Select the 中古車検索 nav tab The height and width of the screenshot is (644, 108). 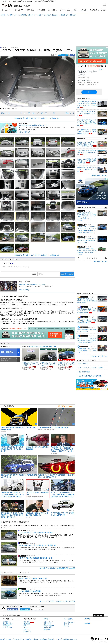coord(30,10)
